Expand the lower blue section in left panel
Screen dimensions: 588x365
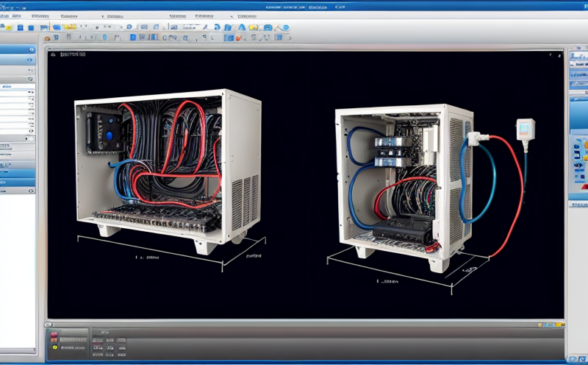click(18, 182)
